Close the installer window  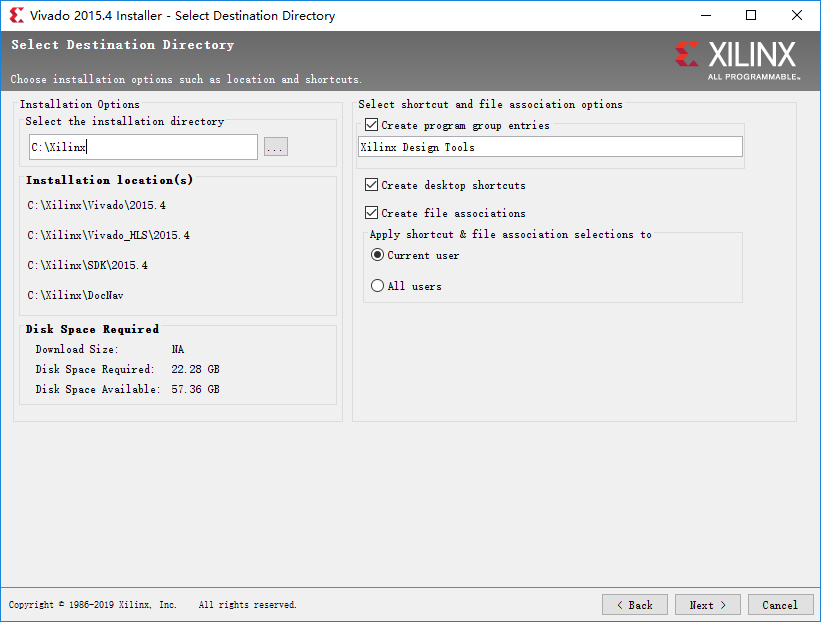tap(796, 15)
